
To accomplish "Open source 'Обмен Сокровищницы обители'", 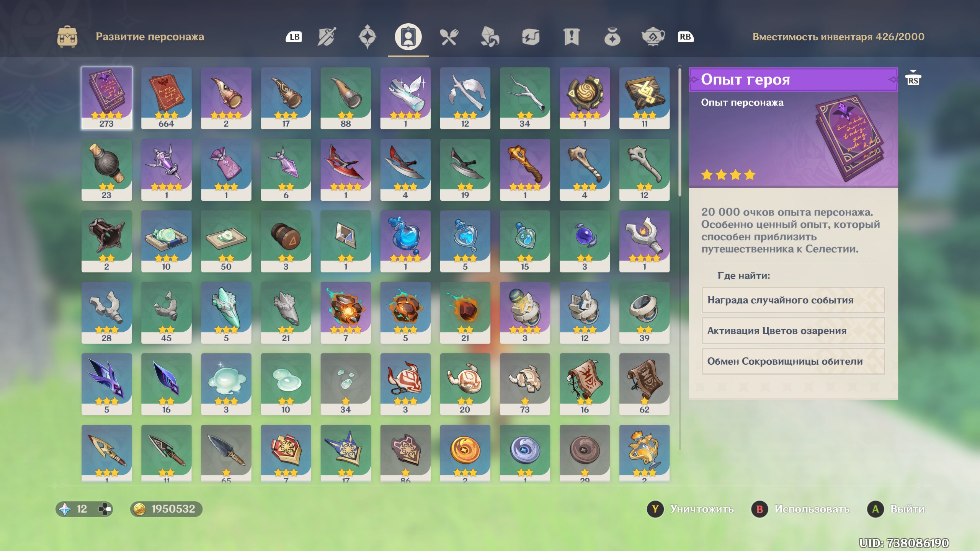I will click(x=794, y=361).
